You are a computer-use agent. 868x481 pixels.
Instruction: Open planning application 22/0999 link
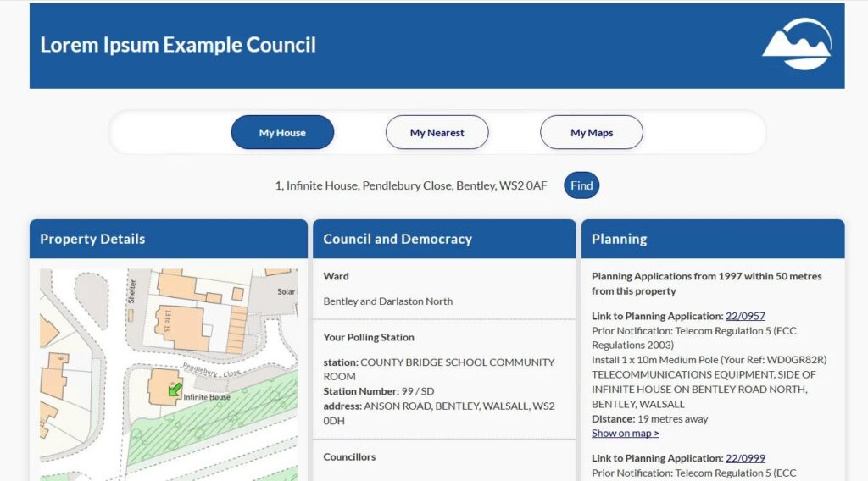745,458
